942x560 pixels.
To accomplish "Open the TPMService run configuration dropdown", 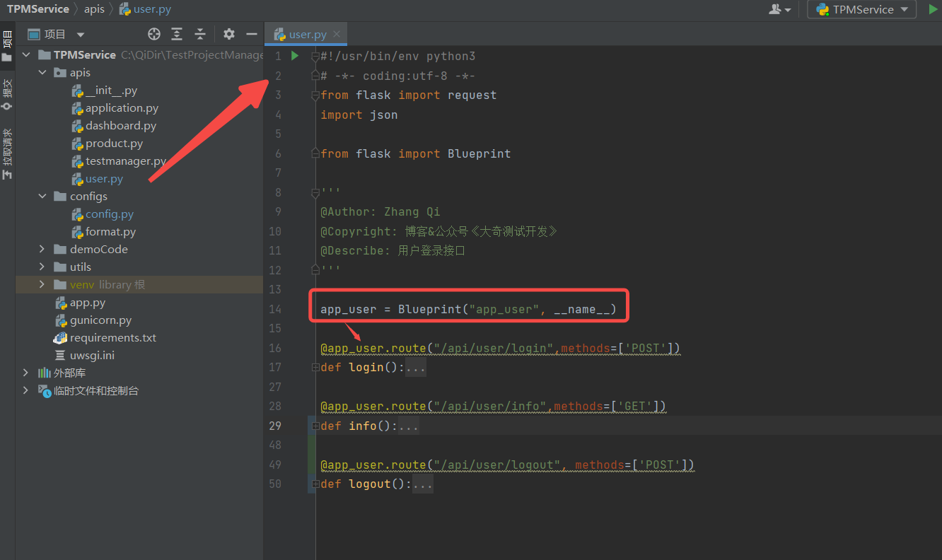I will click(861, 9).
